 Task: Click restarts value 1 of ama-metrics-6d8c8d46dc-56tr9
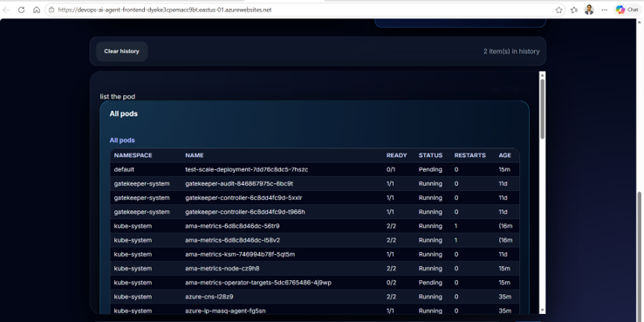(x=456, y=226)
